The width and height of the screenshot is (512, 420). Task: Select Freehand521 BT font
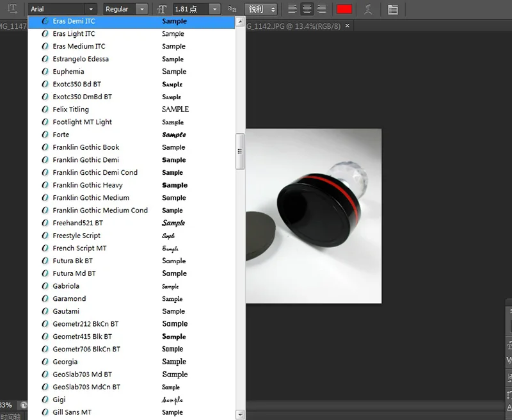click(131, 223)
